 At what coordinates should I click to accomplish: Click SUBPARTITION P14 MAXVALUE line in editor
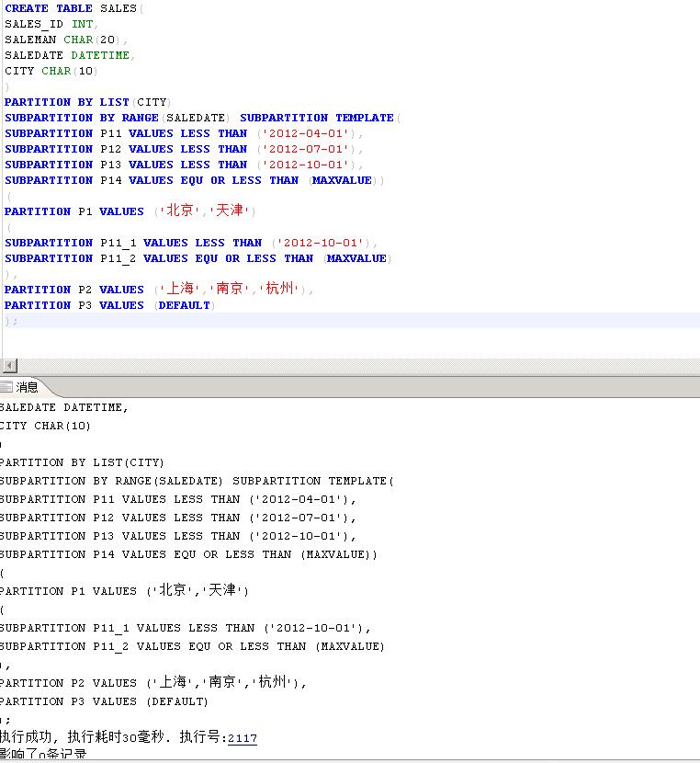point(194,180)
